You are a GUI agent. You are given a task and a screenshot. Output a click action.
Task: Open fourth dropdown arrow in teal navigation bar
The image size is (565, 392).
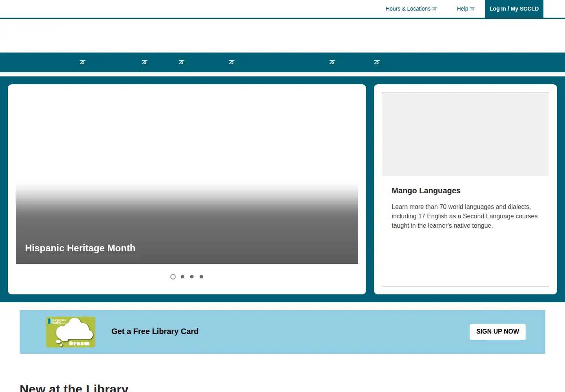point(231,62)
